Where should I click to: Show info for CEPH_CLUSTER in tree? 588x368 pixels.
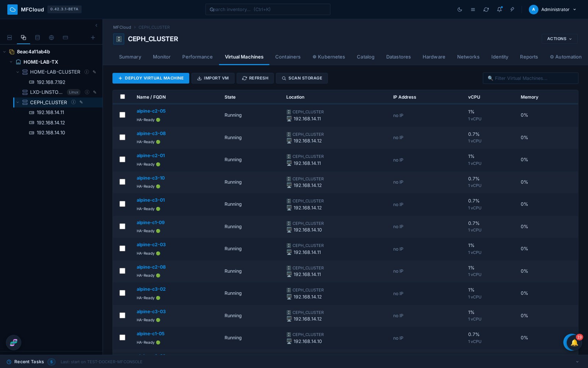(73, 102)
